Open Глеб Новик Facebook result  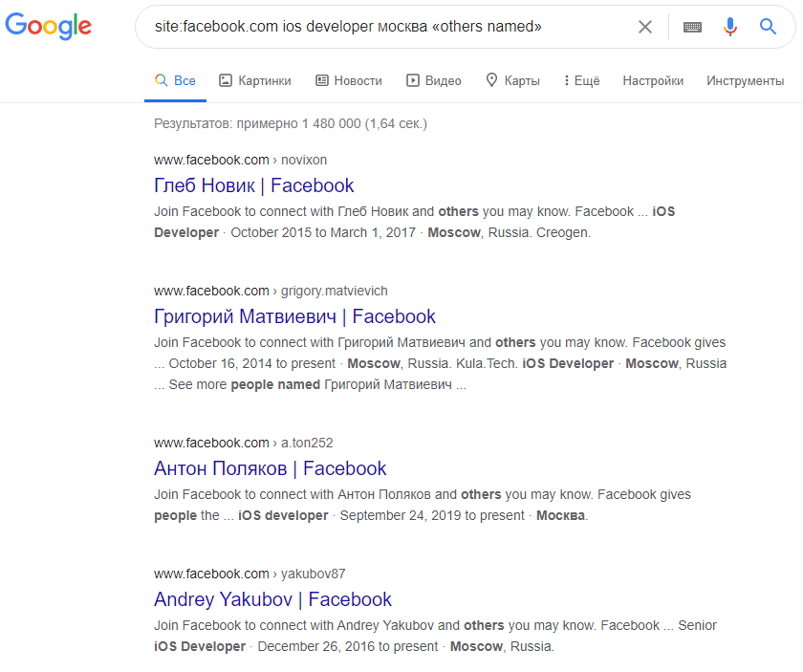[253, 185]
